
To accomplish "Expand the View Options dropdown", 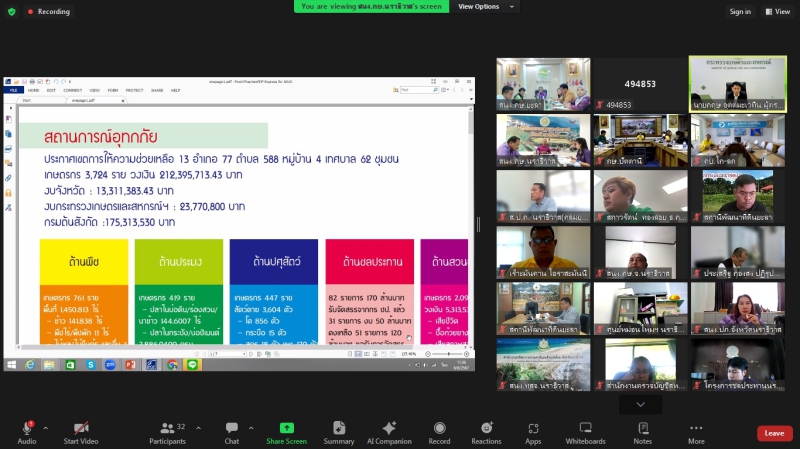I will tap(479, 6).
